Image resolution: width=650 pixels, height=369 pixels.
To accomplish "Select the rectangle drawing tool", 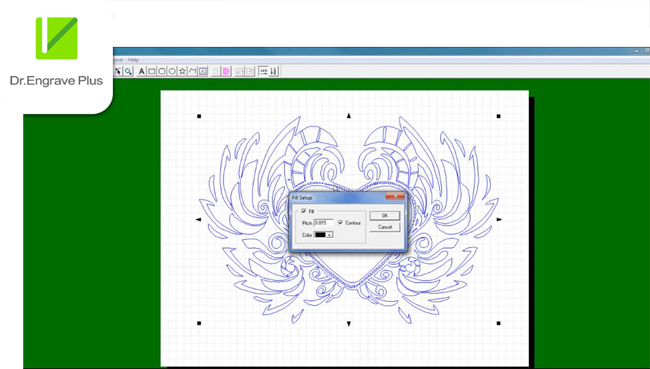I will point(152,71).
